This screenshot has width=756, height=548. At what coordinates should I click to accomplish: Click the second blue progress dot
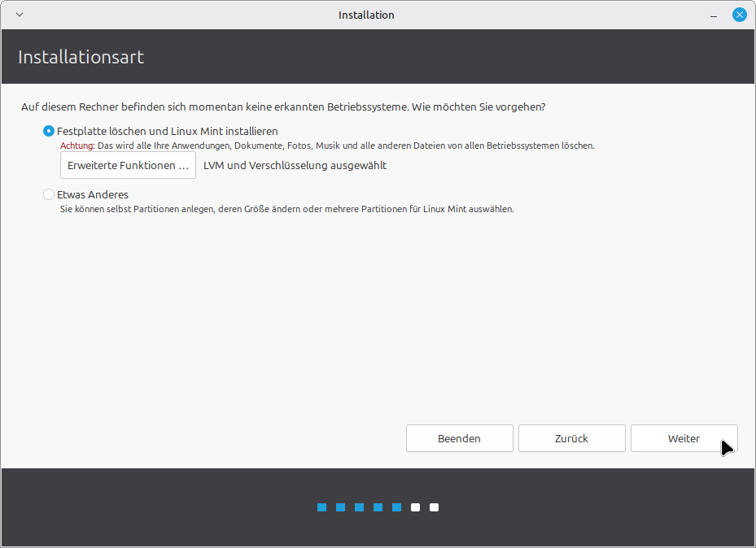tap(340, 507)
